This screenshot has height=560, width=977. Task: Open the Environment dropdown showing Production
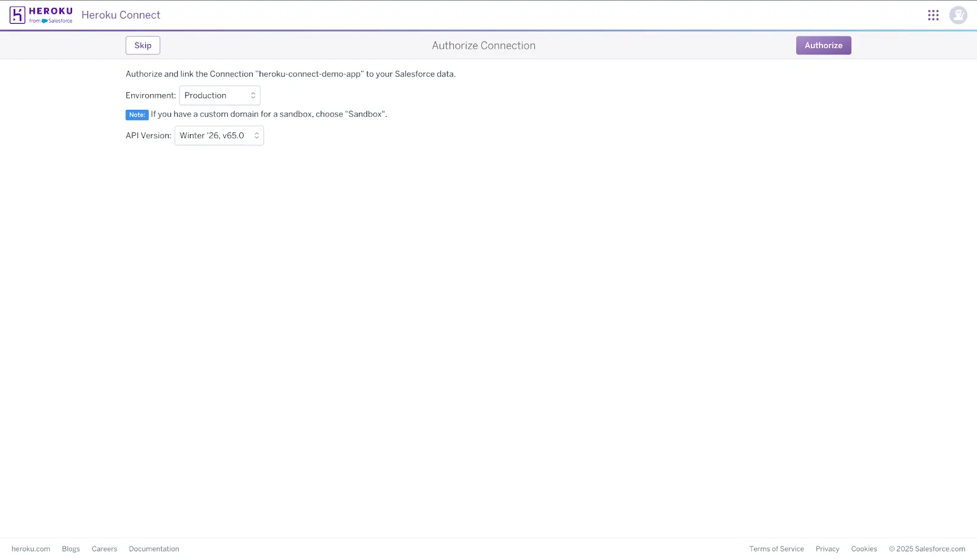point(220,96)
